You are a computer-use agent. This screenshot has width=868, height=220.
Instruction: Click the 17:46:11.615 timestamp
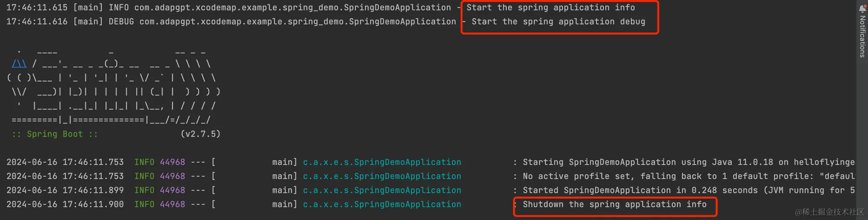coord(37,7)
